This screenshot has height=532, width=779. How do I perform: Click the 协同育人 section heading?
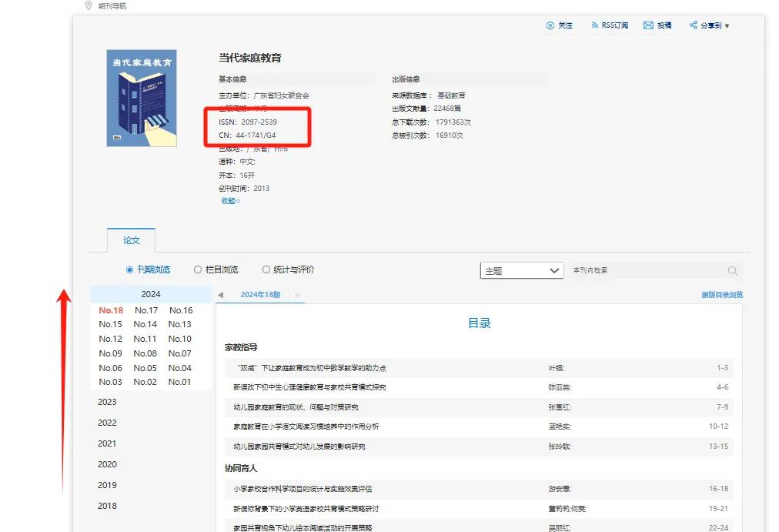(241, 468)
